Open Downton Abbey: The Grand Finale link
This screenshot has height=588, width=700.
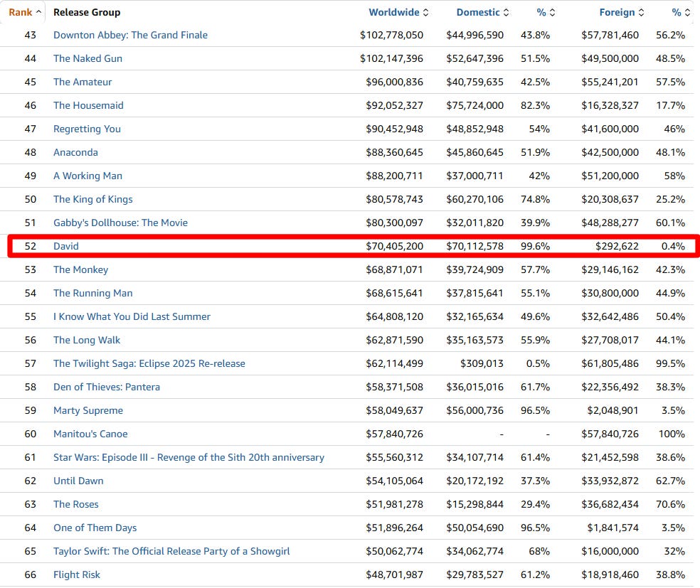(x=130, y=36)
